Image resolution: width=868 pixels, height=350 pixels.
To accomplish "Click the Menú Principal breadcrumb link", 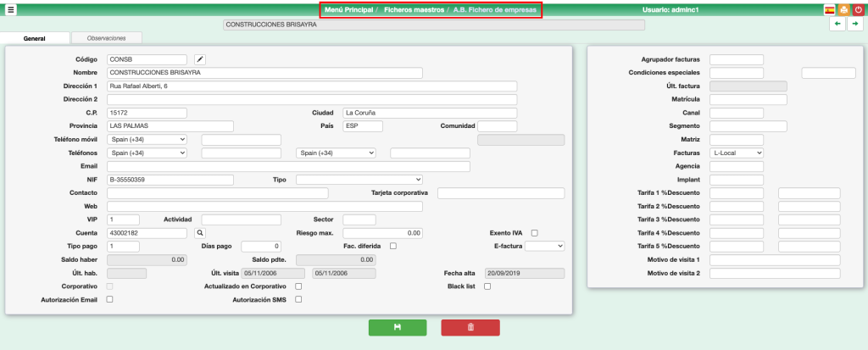I will (x=348, y=10).
